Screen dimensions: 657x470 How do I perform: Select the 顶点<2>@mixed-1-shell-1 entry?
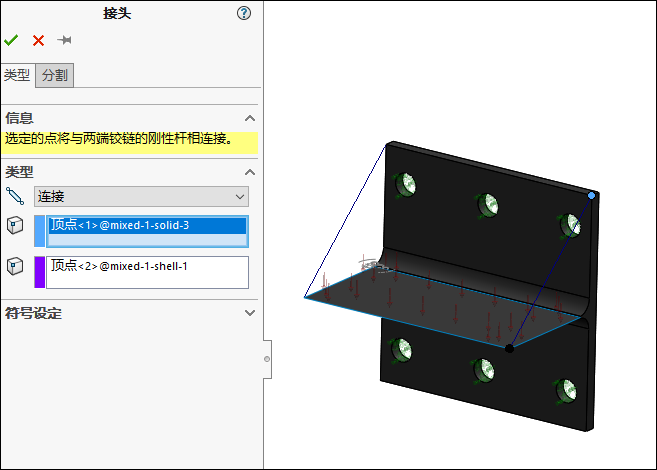(x=119, y=266)
